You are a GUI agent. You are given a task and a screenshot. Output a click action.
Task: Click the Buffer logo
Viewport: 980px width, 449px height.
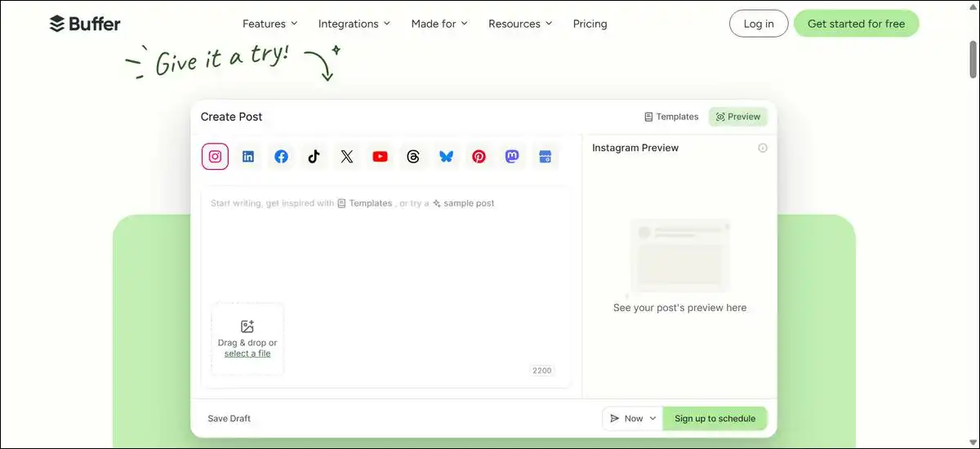click(x=85, y=24)
